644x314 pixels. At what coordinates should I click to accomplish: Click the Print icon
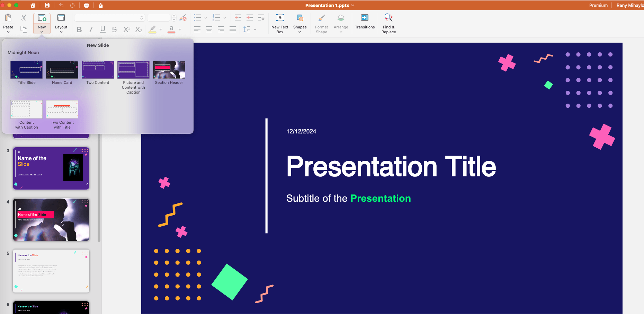click(x=87, y=5)
